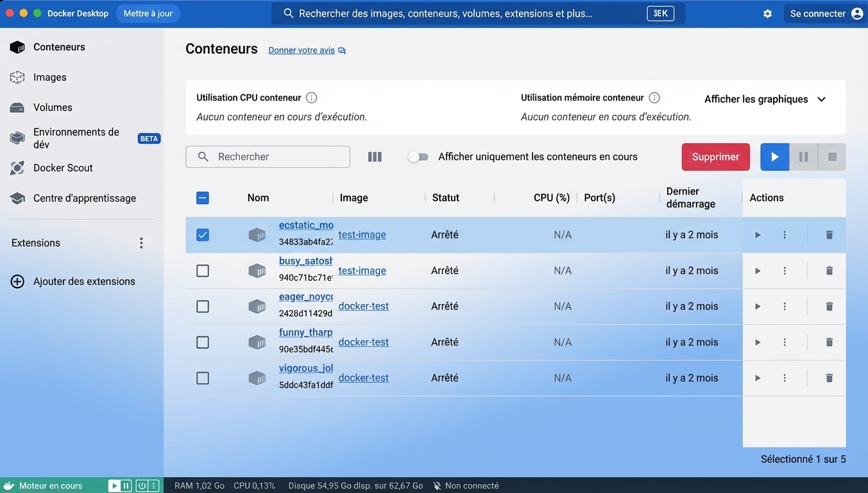
Task: Click Ajouter des extensions plus icon
Action: pos(17,281)
